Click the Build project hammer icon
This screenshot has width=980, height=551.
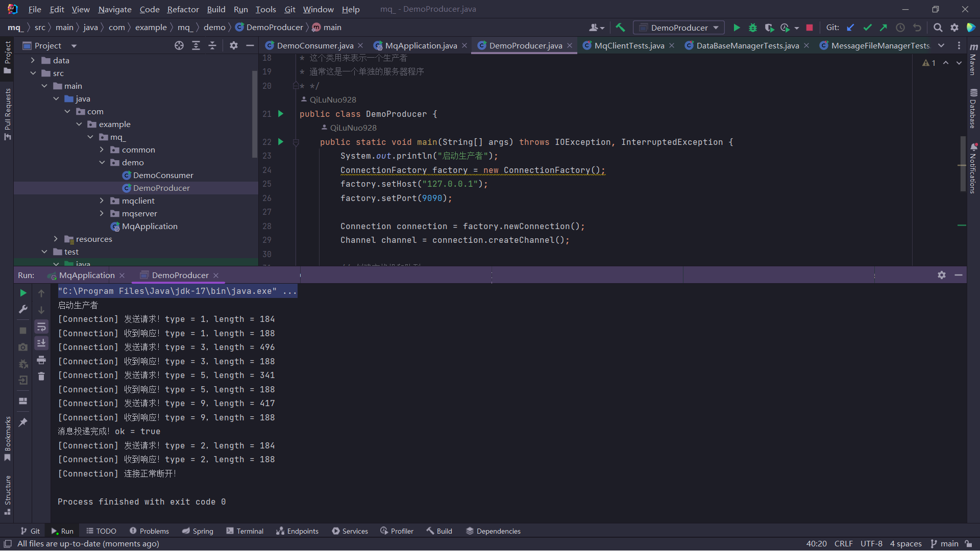(x=620, y=28)
